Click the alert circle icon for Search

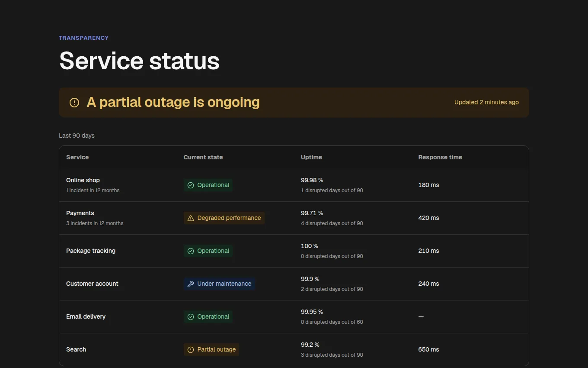191,350
